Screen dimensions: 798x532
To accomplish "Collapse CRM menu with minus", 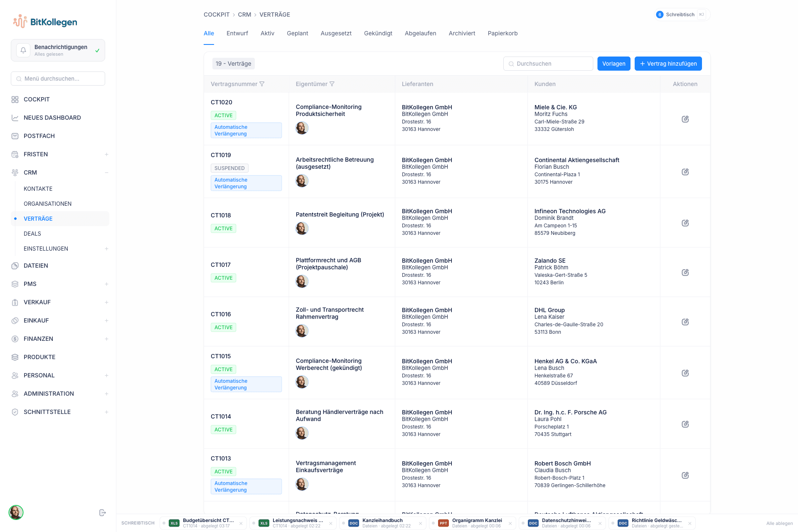I will [x=106, y=172].
